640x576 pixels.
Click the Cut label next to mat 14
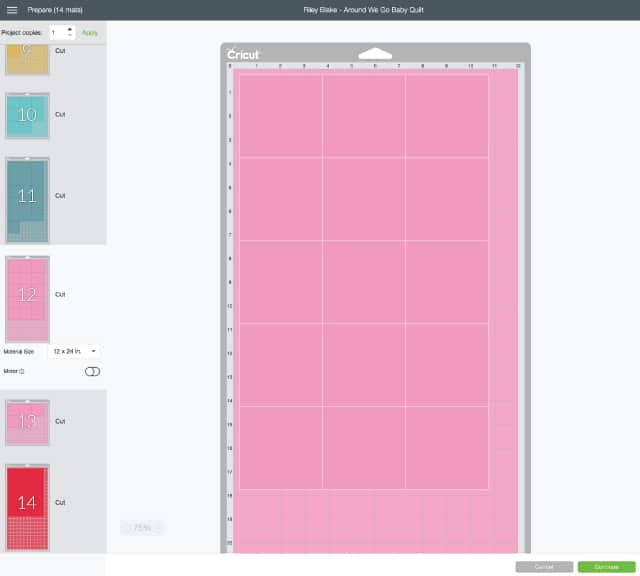point(60,503)
